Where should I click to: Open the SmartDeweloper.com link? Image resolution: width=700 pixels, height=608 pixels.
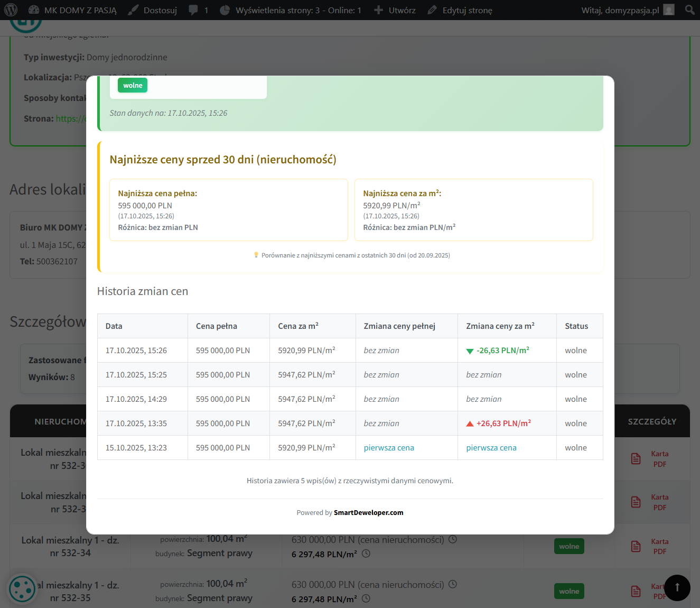click(x=368, y=512)
